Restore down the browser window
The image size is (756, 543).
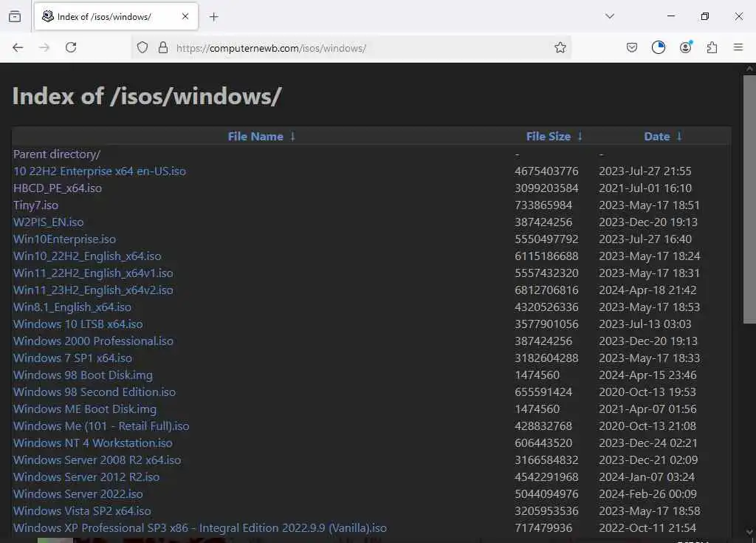(x=704, y=16)
